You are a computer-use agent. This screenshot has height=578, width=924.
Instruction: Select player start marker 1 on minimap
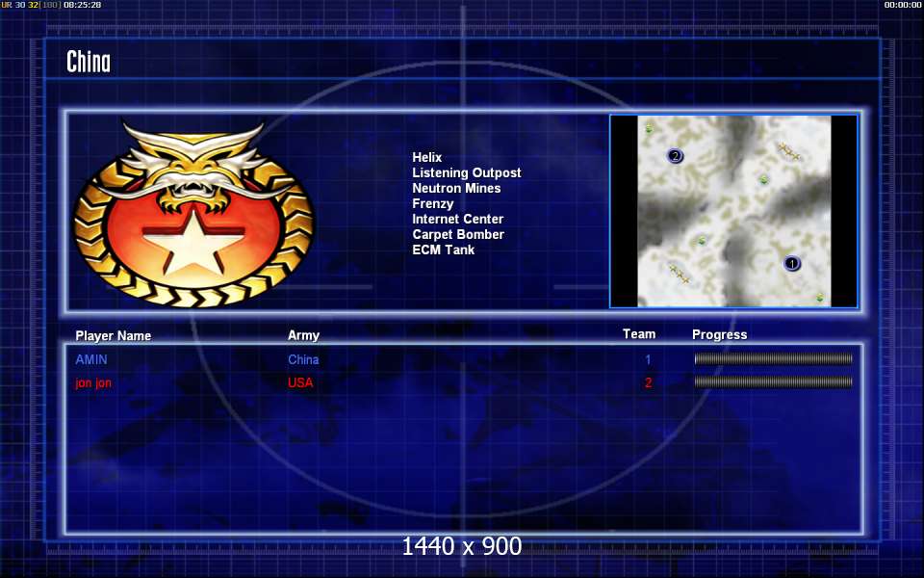[x=792, y=263]
